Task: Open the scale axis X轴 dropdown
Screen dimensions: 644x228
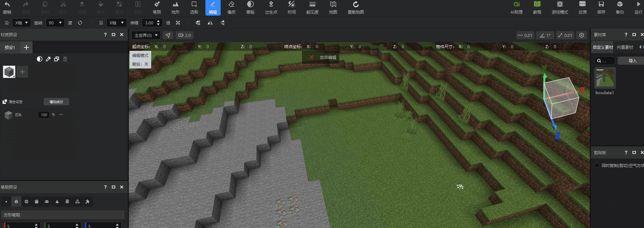Action: click(116, 23)
